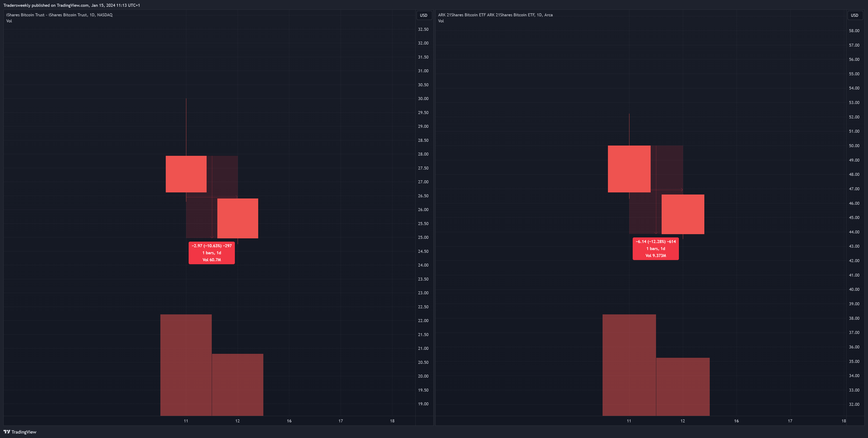Click the iShares Bitcoin Trust chart title

pyautogui.click(x=59, y=15)
